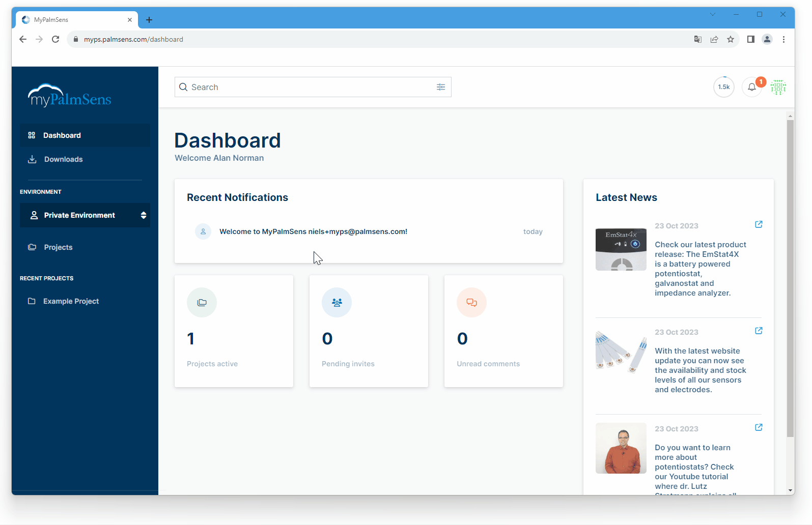Go forward in browser history
The image size is (812, 525).
pos(39,39)
